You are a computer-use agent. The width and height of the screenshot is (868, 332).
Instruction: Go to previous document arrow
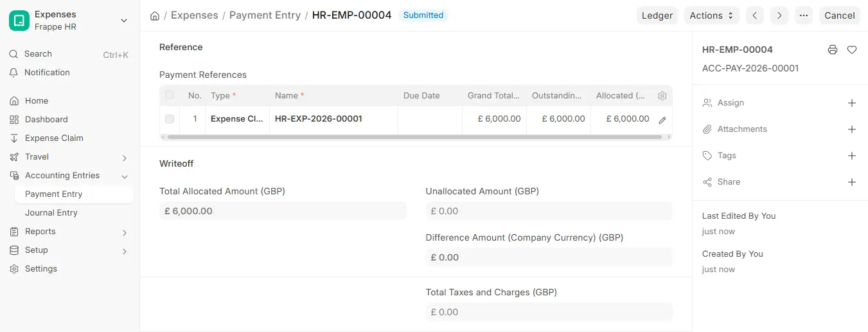755,15
